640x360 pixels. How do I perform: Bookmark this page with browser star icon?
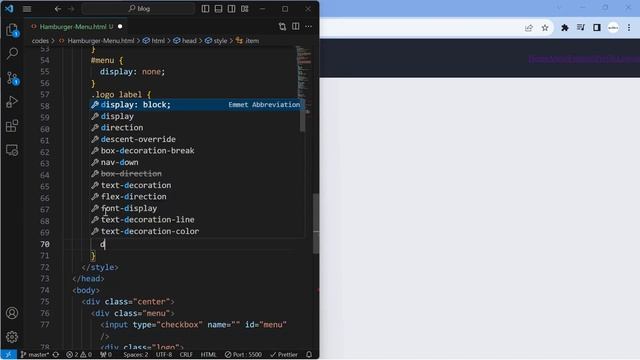545,28
